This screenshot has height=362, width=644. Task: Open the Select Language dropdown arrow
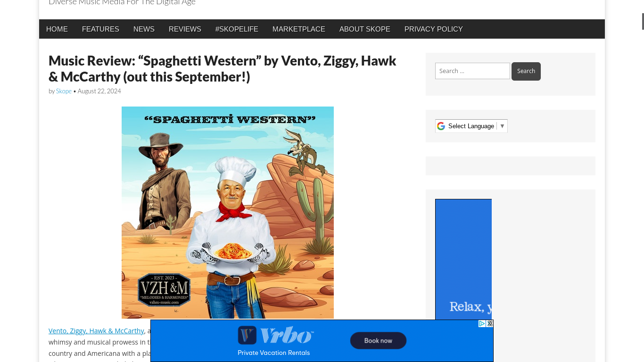[x=502, y=126]
